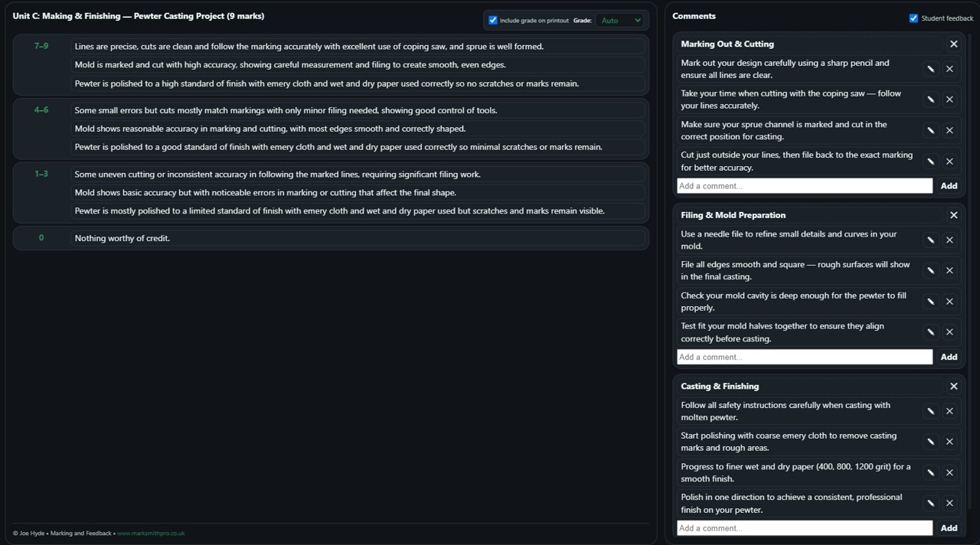Edit the 'Cut just outside your lines' comment
980x545 pixels.
(x=930, y=162)
